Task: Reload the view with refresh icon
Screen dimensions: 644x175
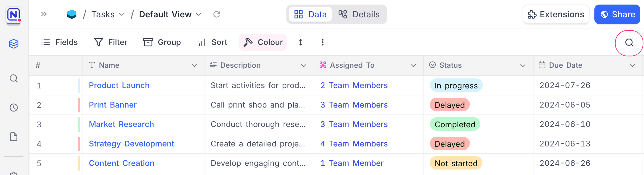Action: [216, 14]
